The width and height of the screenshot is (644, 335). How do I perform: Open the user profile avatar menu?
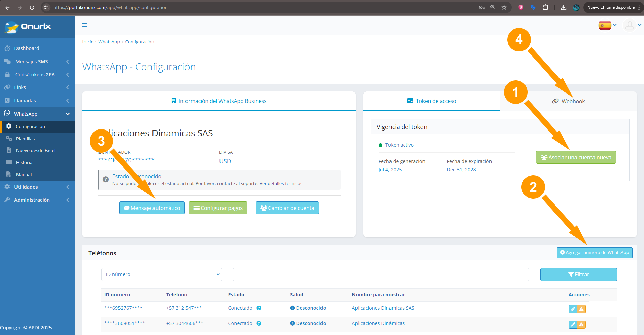pos(632,25)
